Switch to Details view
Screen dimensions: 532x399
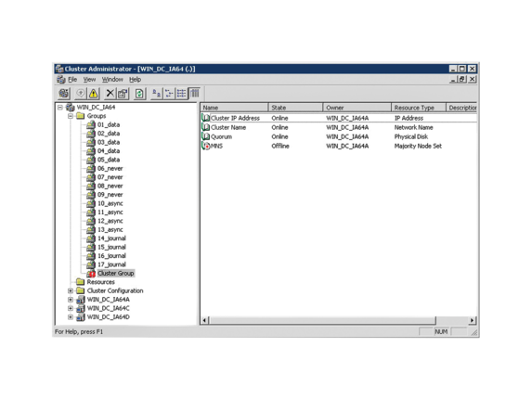pyautogui.click(x=195, y=93)
